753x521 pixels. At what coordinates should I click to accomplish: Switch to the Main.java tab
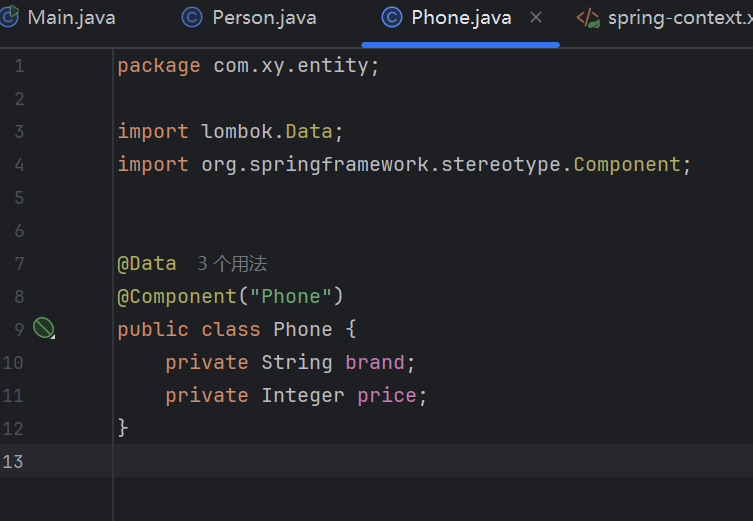click(70, 18)
